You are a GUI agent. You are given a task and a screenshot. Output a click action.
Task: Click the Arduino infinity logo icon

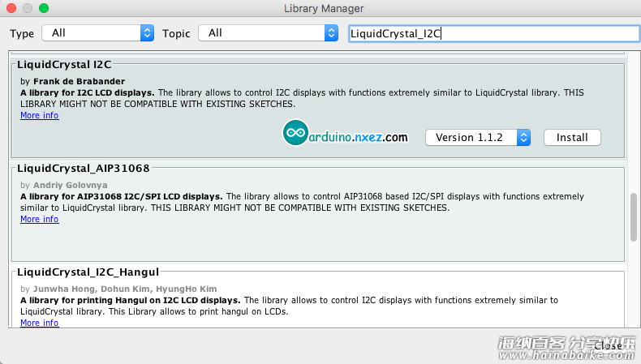295,132
